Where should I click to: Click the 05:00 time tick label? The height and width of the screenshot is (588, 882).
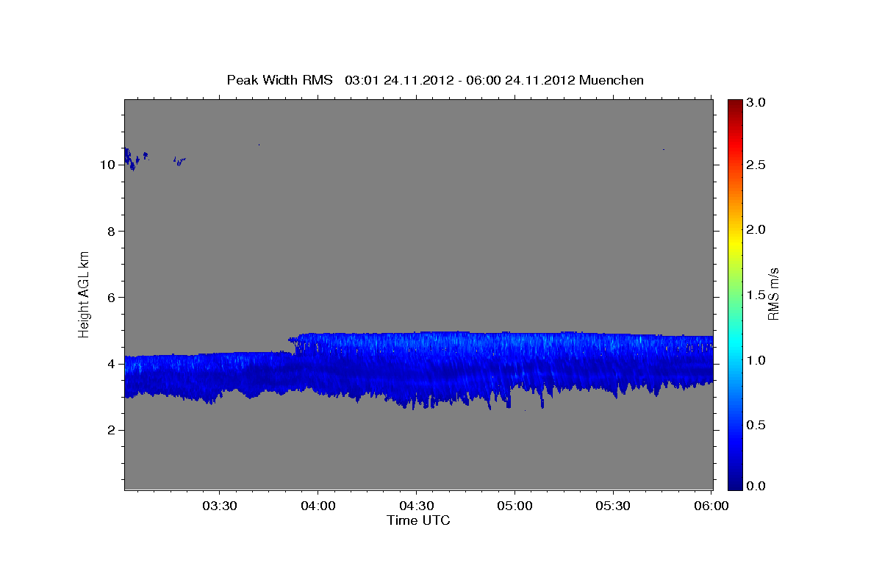point(514,506)
